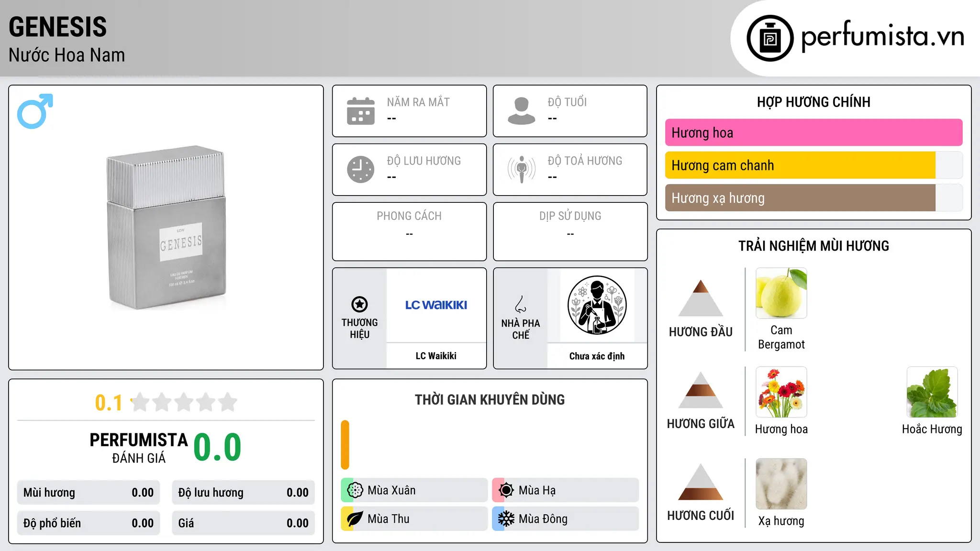The width and height of the screenshot is (980, 551).
Task: Click the blue male gender symbol
Action: pos(35,111)
